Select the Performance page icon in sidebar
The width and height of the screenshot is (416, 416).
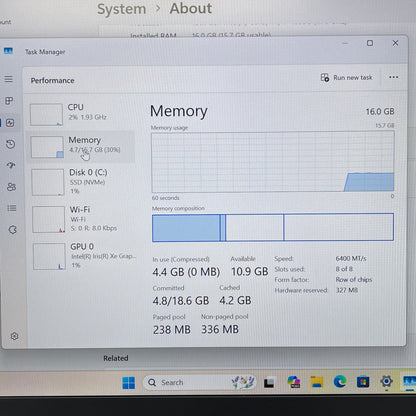tap(10, 123)
